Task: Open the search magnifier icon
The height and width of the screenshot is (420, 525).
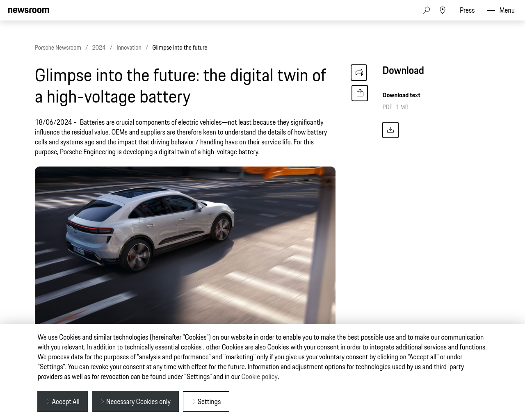Action: click(x=427, y=10)
